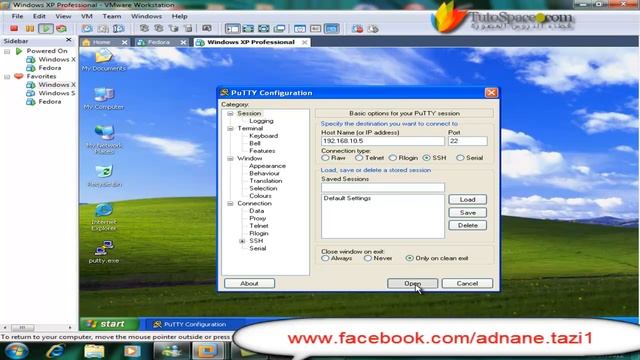
Task: Close the PuTTY Configuration dialog
Action: tap(491, 93)
